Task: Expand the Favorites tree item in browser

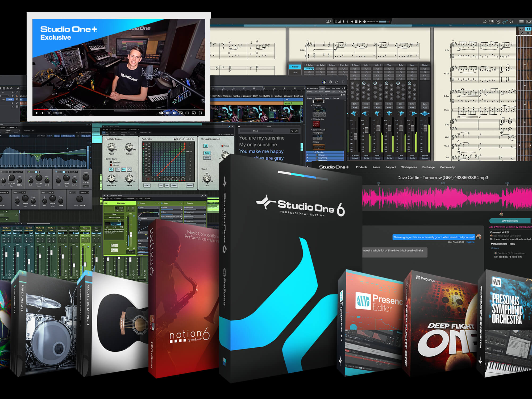Action: [313, 152]
